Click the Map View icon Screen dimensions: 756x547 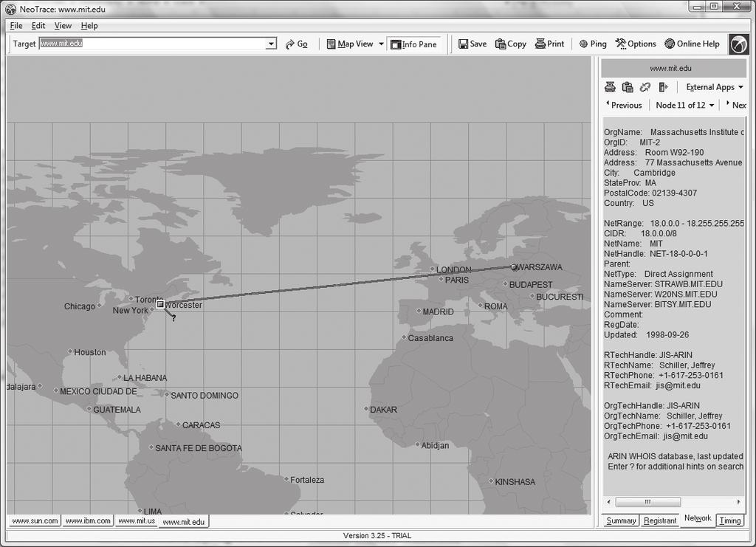coord(331,44)
